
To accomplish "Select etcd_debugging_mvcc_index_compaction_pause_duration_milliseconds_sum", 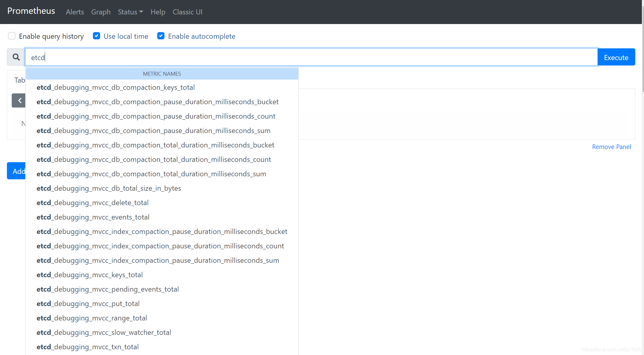I will [x=162, y=260].
